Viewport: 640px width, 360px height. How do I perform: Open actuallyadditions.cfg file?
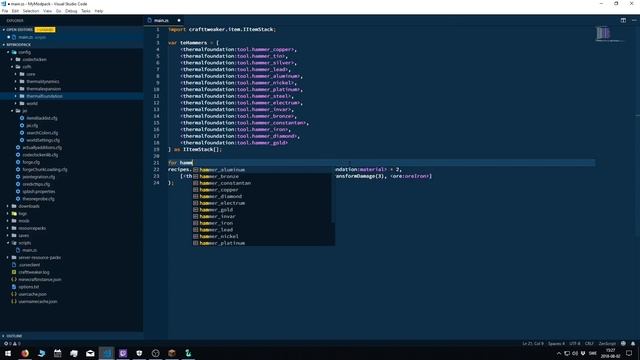(42, 147)
